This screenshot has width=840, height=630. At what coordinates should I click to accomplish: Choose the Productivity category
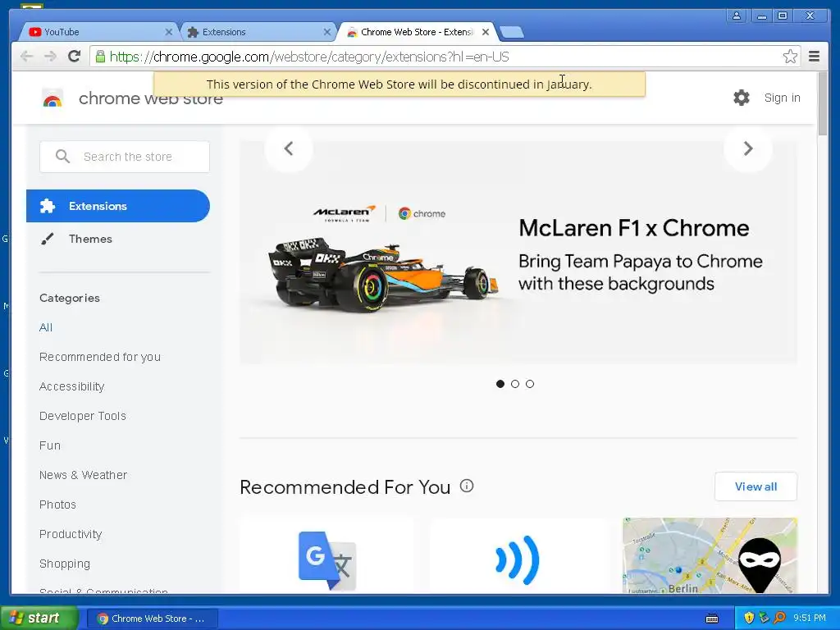[71, 534]
